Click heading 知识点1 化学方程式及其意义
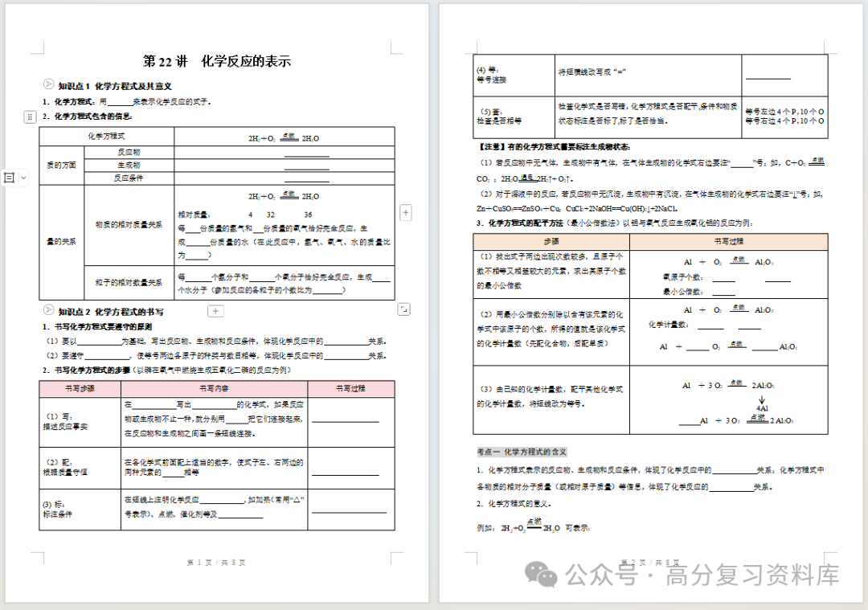This screenshot has height=610, width=868. pos(115,86)
